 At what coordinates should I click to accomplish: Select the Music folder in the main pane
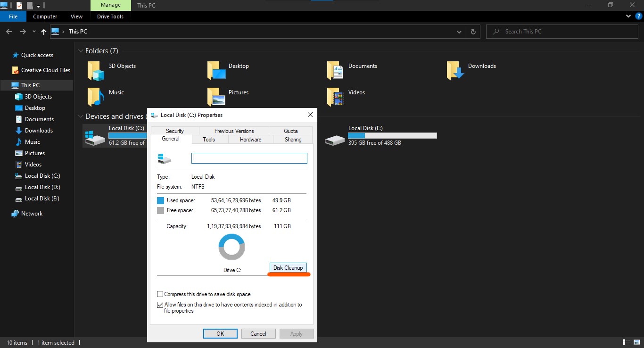106,97
